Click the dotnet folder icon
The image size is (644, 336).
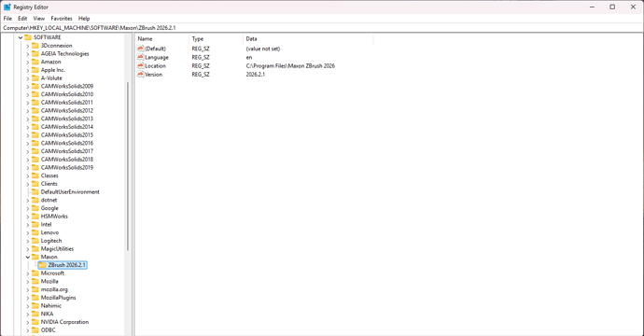[35, 200]
